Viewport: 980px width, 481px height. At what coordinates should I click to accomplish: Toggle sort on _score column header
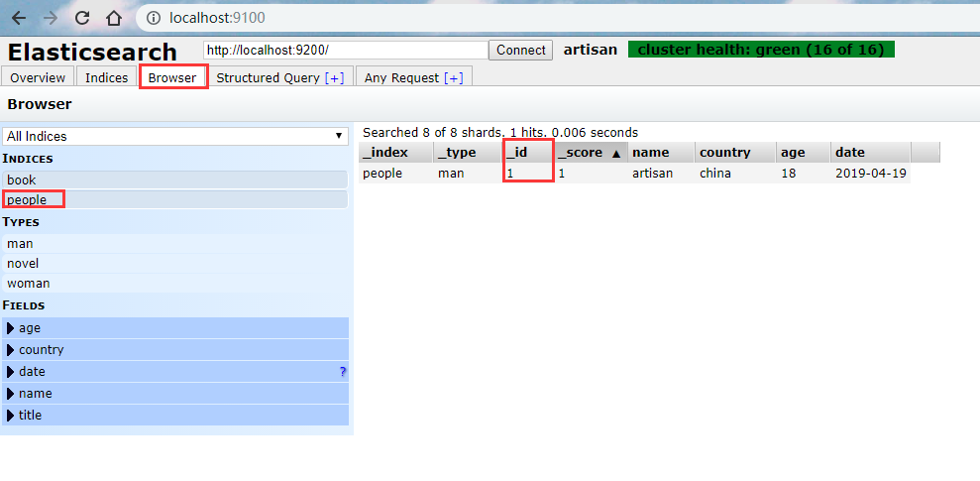point(591,152)
